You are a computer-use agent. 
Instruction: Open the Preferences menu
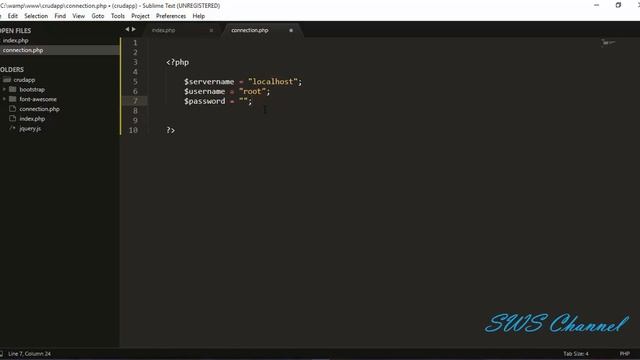click(x=171, y=16)
